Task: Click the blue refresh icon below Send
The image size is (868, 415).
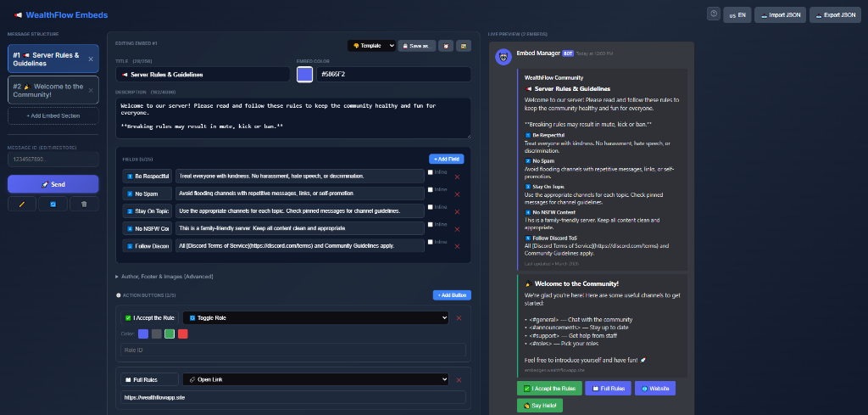Action: coord(53,204)
